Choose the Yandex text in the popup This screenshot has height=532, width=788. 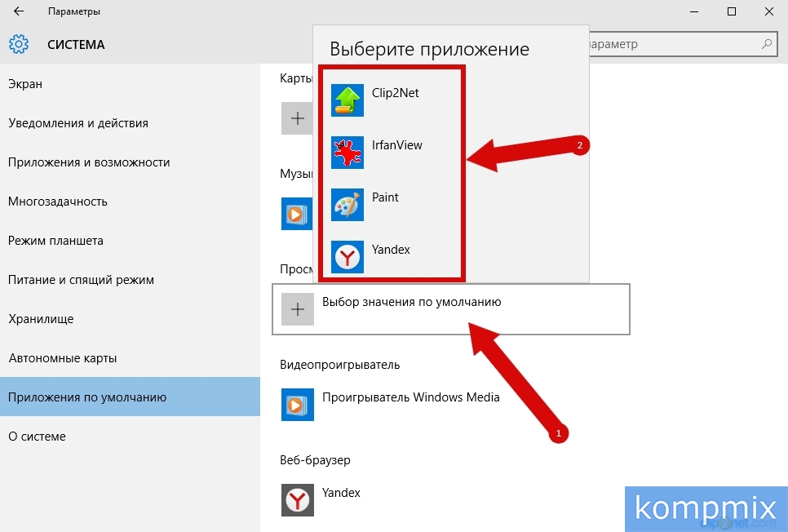click(391, 250)
